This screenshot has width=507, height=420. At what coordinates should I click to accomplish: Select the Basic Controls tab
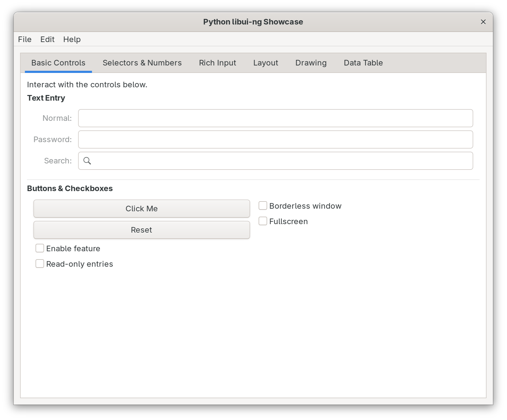(x=58, y=63)
